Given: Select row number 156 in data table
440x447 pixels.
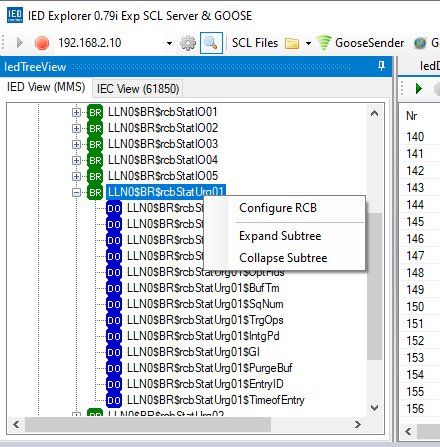Looking at the screenshot, I should 415,409.
